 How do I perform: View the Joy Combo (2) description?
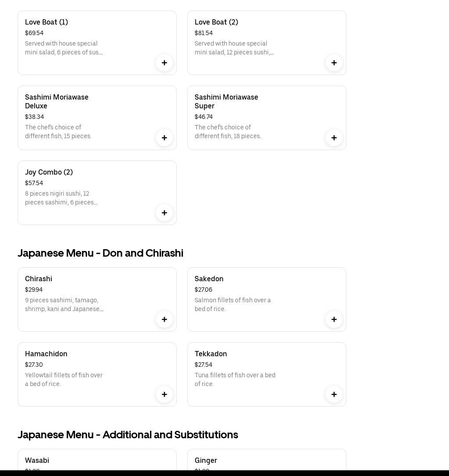pyautogui.click(x=61, y=198)
